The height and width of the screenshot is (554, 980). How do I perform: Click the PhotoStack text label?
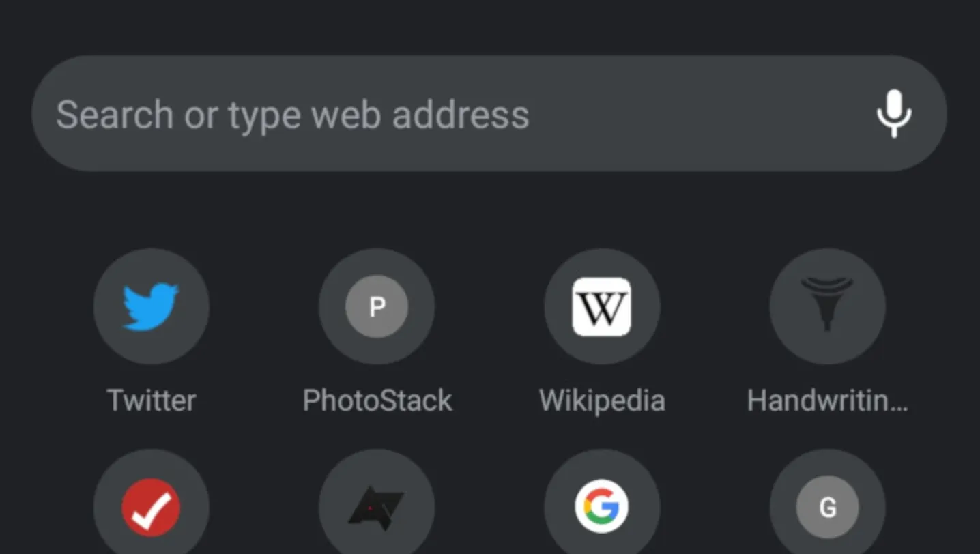tap(377, 400)
